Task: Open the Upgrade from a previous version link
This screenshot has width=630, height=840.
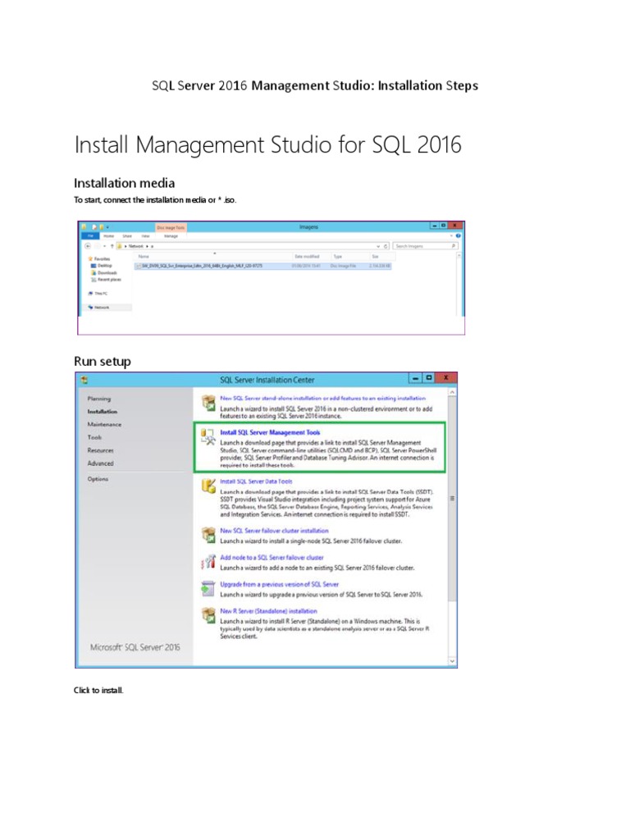Action: click(272, 583)
